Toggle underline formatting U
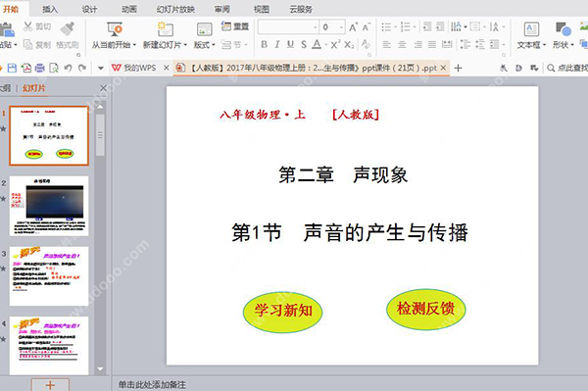This screenshot has height=391, width=588. 290,45
